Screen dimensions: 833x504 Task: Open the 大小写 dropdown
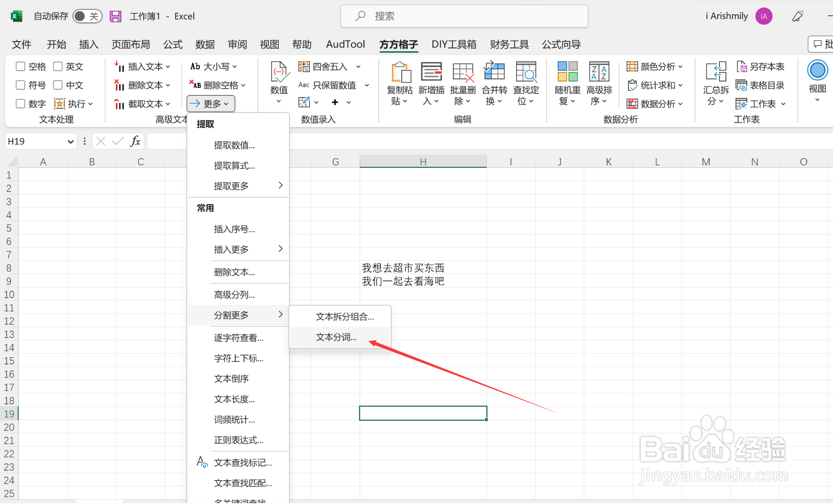coord(214,66)
